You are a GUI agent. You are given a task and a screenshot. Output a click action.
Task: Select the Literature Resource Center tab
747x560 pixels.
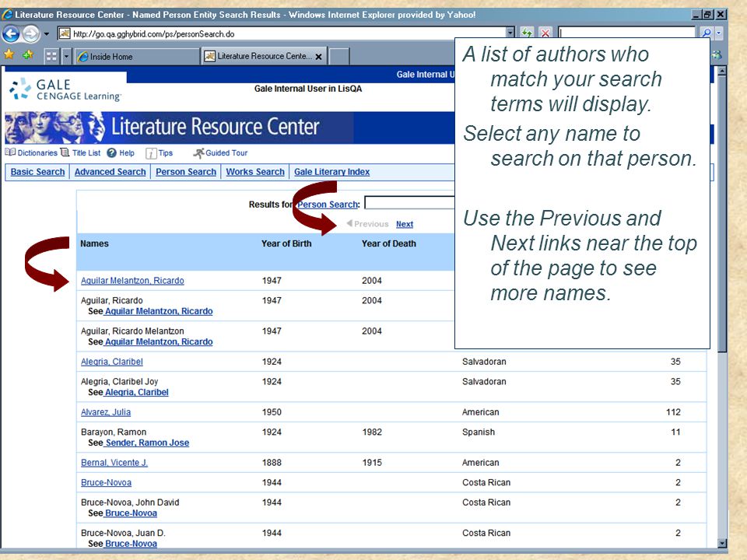264,56
